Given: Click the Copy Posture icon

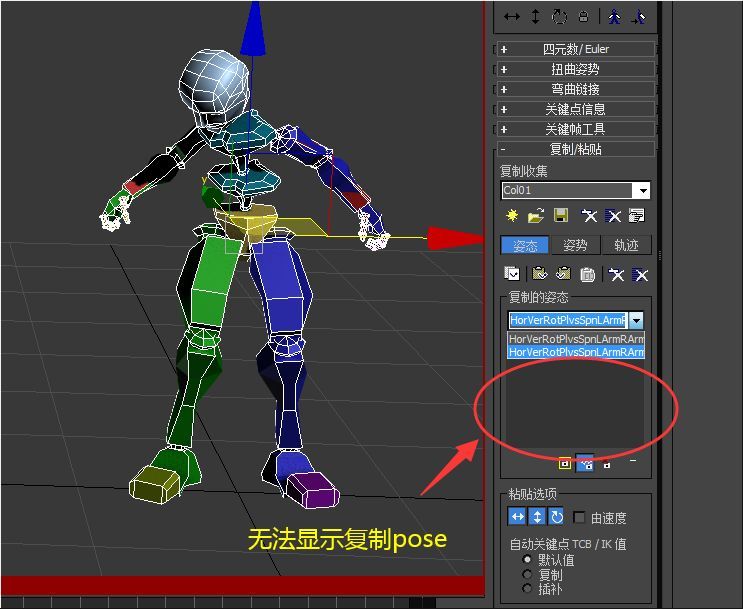Looking at the screenshot, I should click(512, 274).
